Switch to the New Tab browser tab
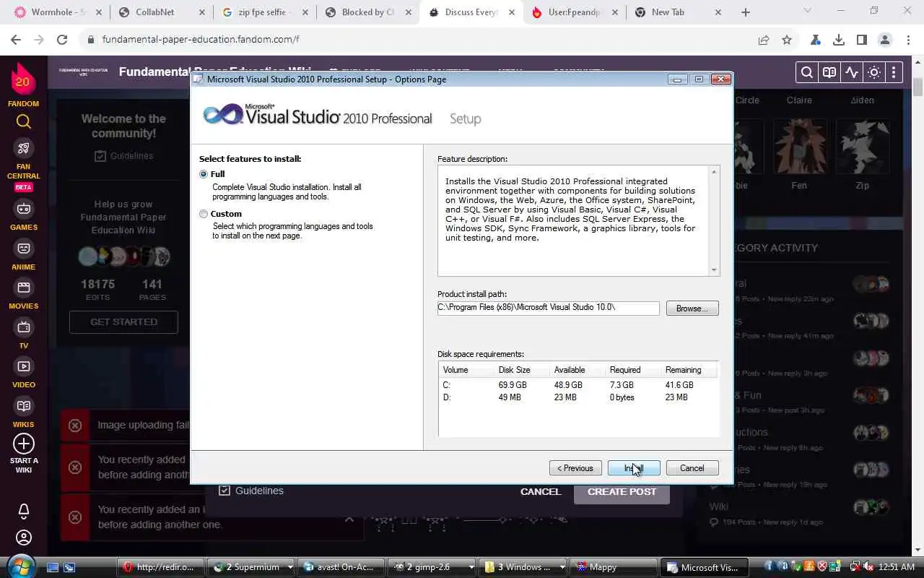 (x=679, y=12)
